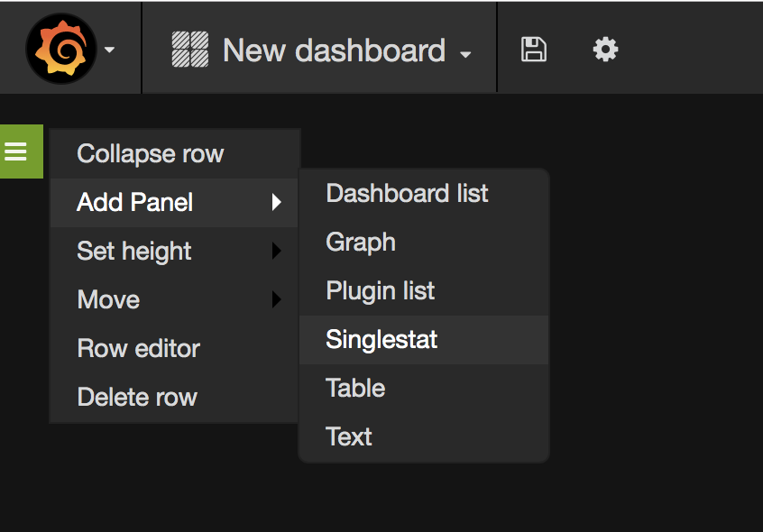
Task: Expand the Move submenu arrow
Action: pos(276,299)
